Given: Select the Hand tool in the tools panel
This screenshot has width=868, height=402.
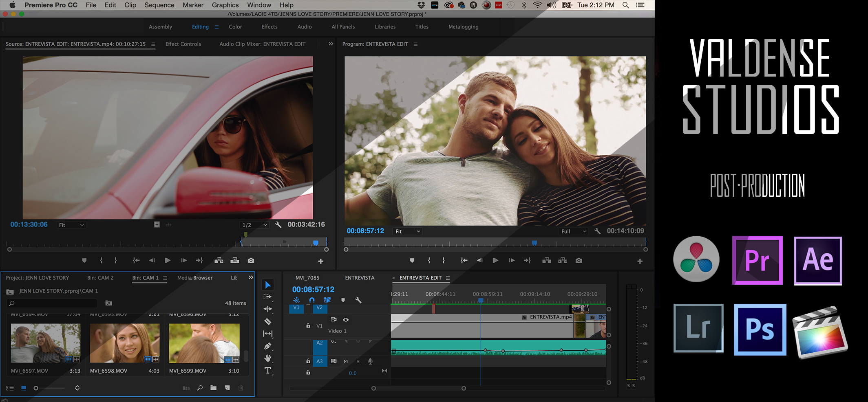Looking at the screenshot, I should pyautogui.click(x=267, y=358).
